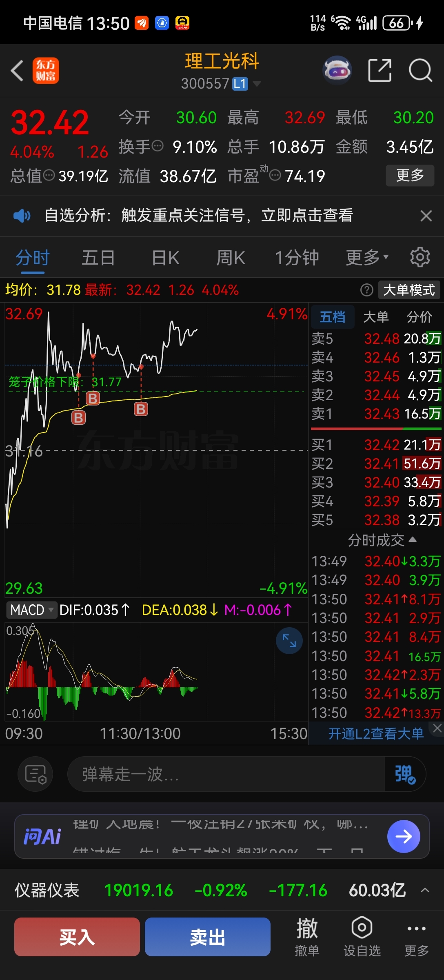Tap 买2 price 32.41 row
Viewport: 444px width, 980px height.
tap(376, 463)
